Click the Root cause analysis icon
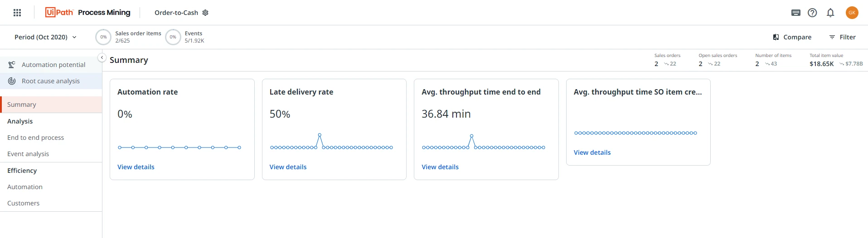Screen dimensions: 868x238 (x=12, y=81)
